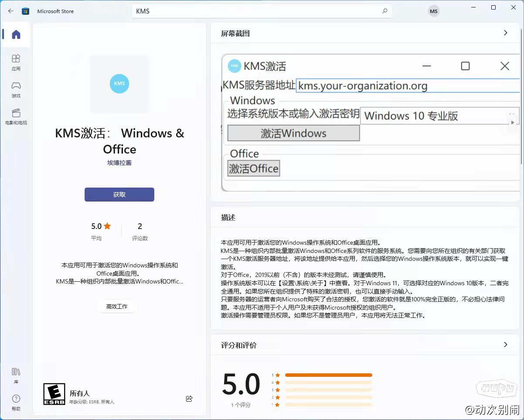Open the 应用 (Apps) sidebar section
Viewport: 524px width, 420px height.
(x=16, y=62)
